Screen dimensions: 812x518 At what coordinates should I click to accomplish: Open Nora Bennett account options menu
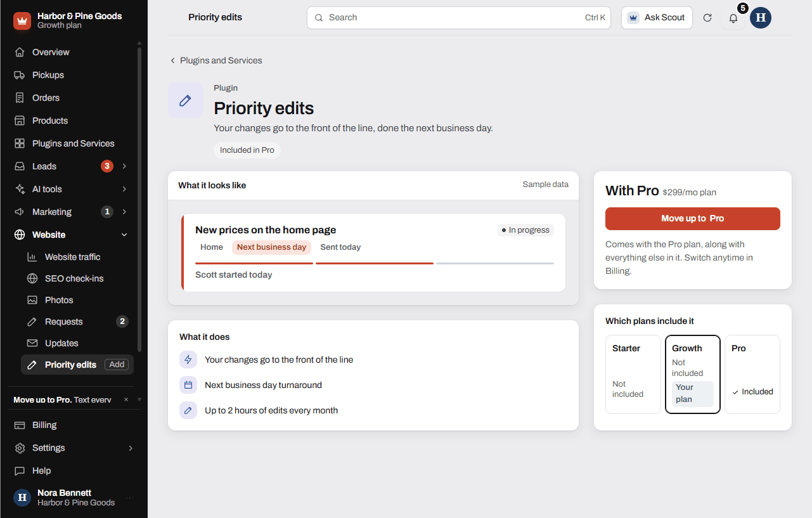(130, 498)
